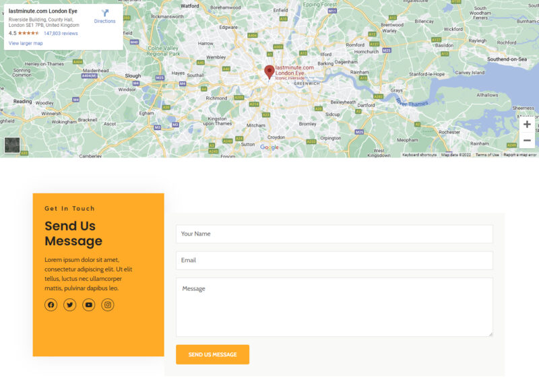Click the Message box resize handle
Image resolution: width=539 pixels, height=392 pixels.
click(x=490, y=333)
